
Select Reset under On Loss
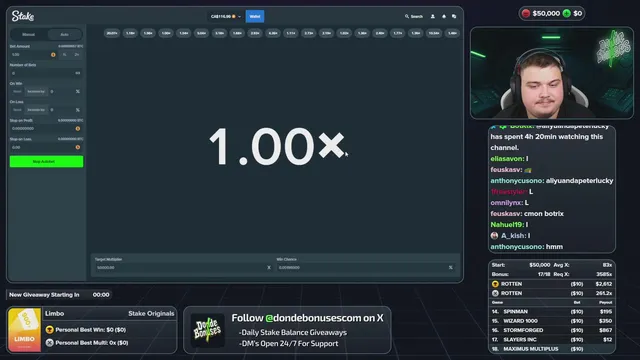coord(17,110)
